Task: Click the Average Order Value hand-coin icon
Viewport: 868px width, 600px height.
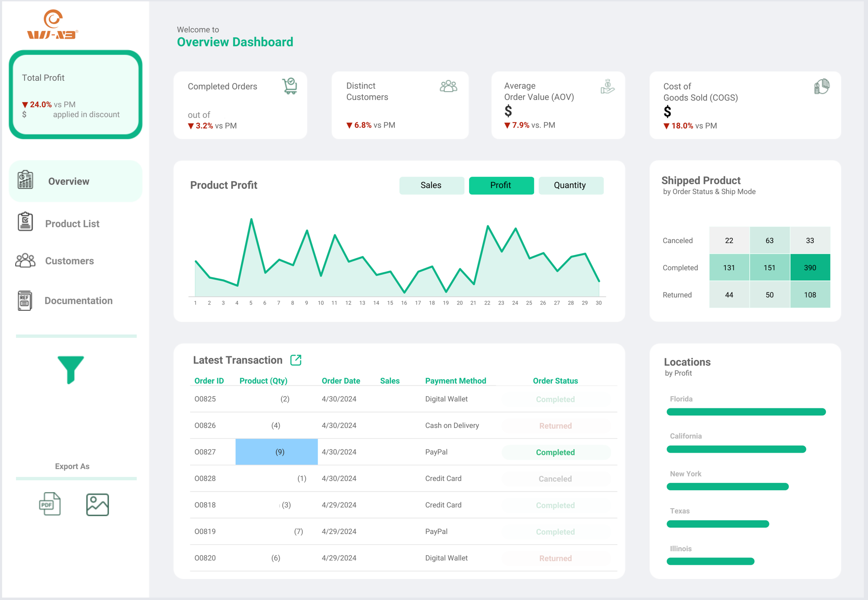Action: [607, 86]
